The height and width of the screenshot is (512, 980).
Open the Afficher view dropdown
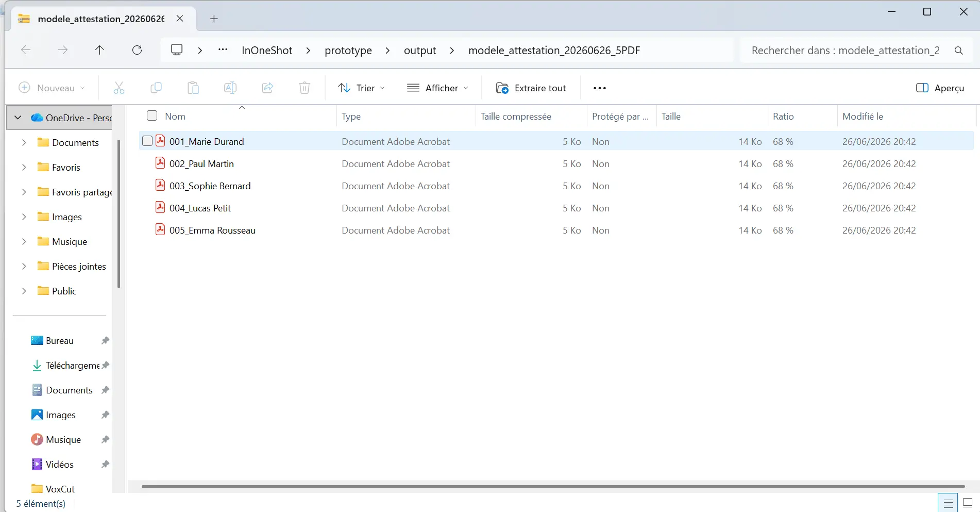[438, 88]
